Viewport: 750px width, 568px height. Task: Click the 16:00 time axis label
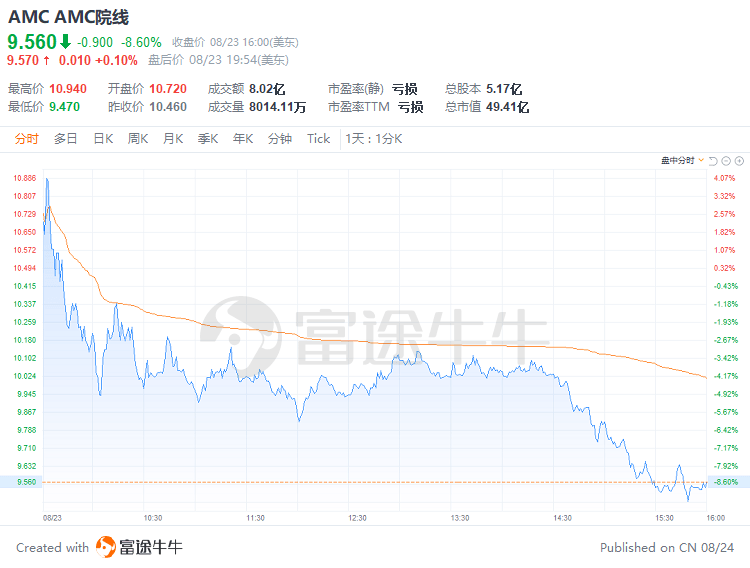click(x=716, y=518)
